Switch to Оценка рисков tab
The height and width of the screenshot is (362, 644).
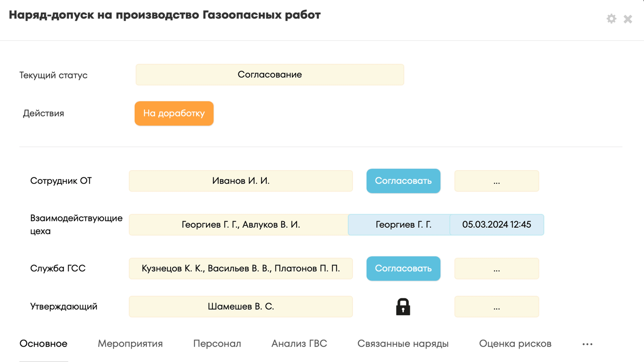(515, 344)
